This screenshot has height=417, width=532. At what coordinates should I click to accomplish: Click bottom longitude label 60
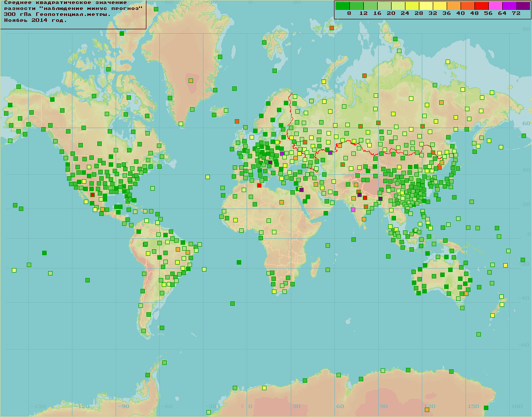coord(340,407)
